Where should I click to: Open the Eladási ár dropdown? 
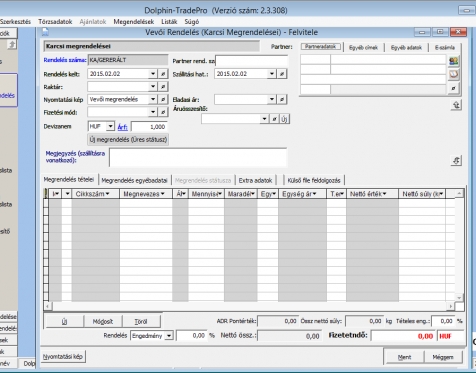[272, 99]
